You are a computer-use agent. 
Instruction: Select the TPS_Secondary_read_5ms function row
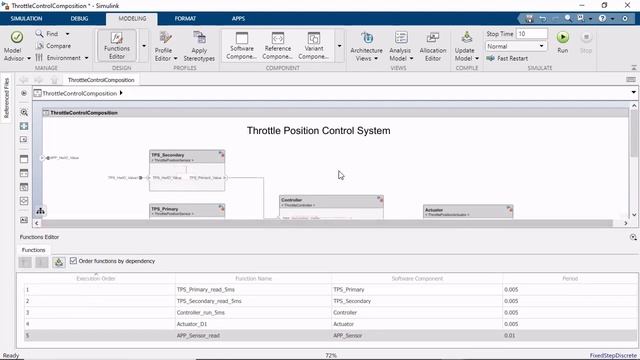click(x=331, y=301)
